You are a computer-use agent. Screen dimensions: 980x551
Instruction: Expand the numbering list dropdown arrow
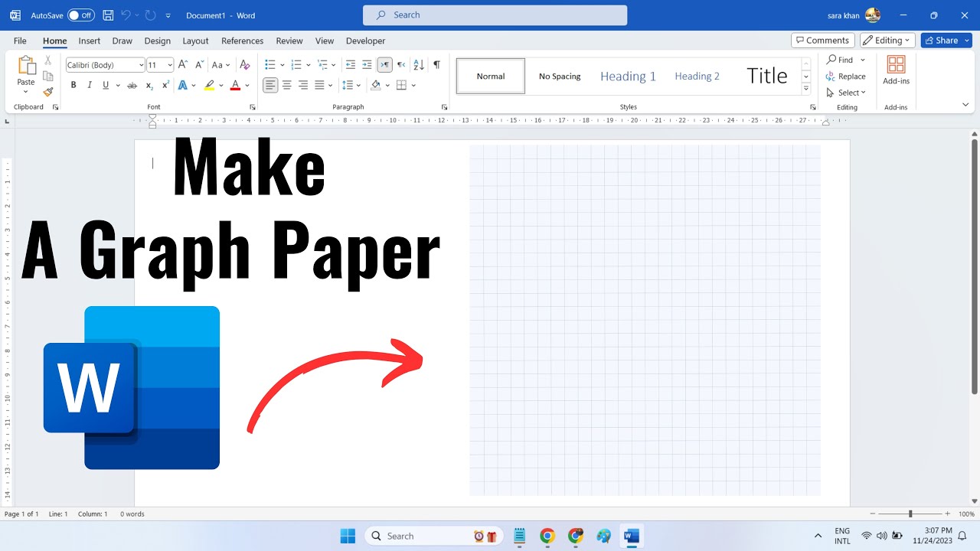pos(309,66)
